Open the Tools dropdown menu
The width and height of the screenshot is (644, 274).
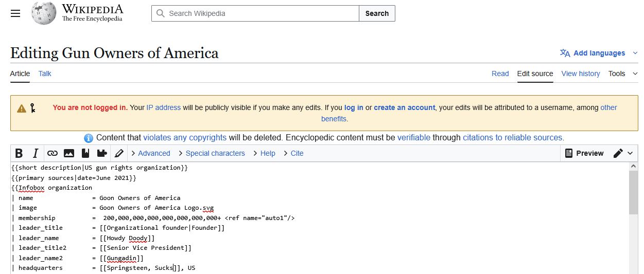point(621,74)
